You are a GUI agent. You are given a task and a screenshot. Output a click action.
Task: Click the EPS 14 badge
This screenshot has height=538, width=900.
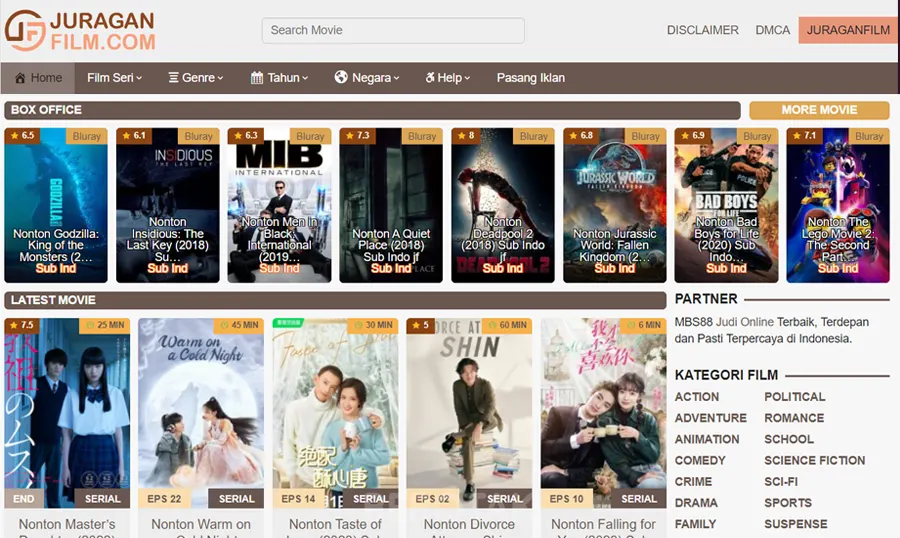click(x=298, y=499)
